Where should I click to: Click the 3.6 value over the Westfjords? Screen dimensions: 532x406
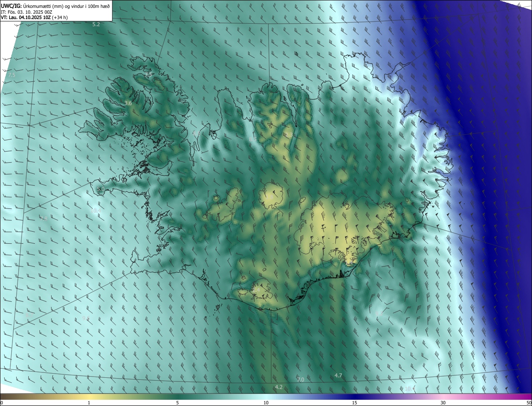128,103
